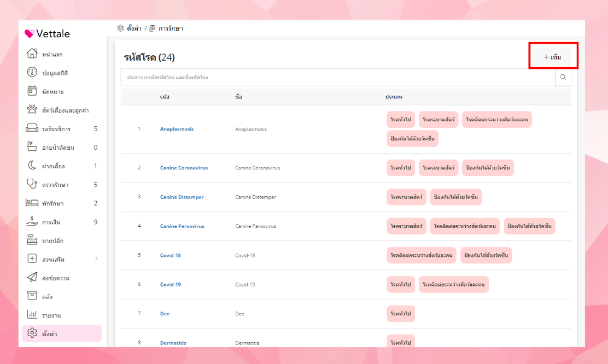The image size is (608, 364).
Task: Click the ชื่อ column header
Action: pyautogui.click(x=238, y=97)
